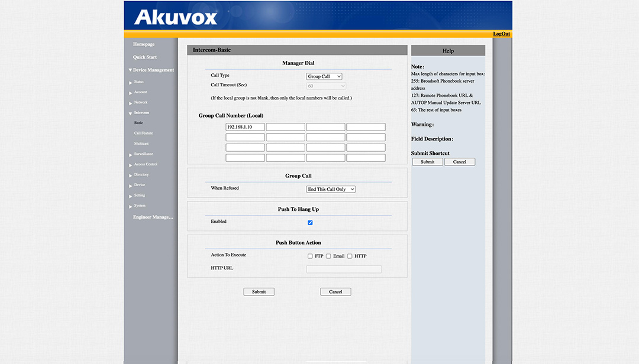
Task: Disable Push To Hang Up checkbox
Action: pyautogui.click(x=310, y=223)
